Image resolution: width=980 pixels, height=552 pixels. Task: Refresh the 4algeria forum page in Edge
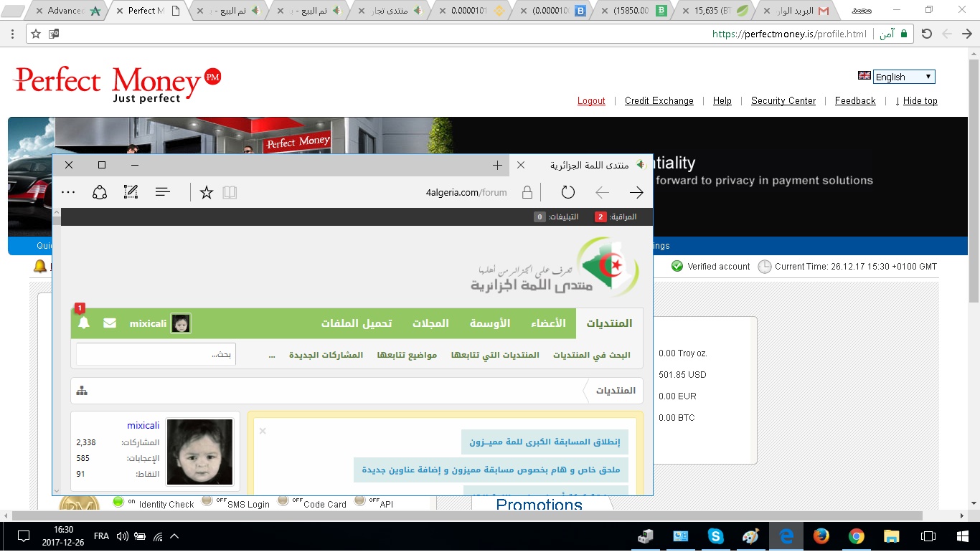click(567, 192)
